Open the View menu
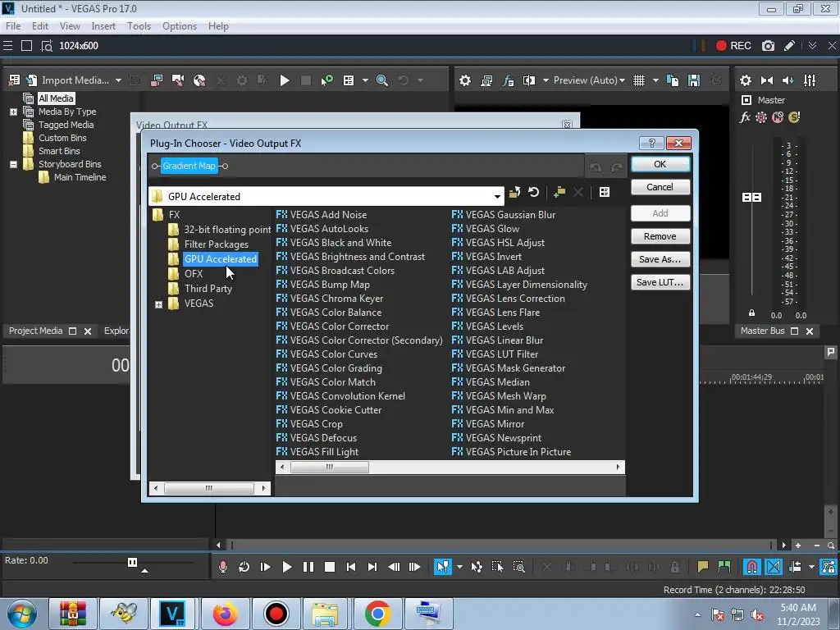840x630 pixels. click(x=70, y=26)
